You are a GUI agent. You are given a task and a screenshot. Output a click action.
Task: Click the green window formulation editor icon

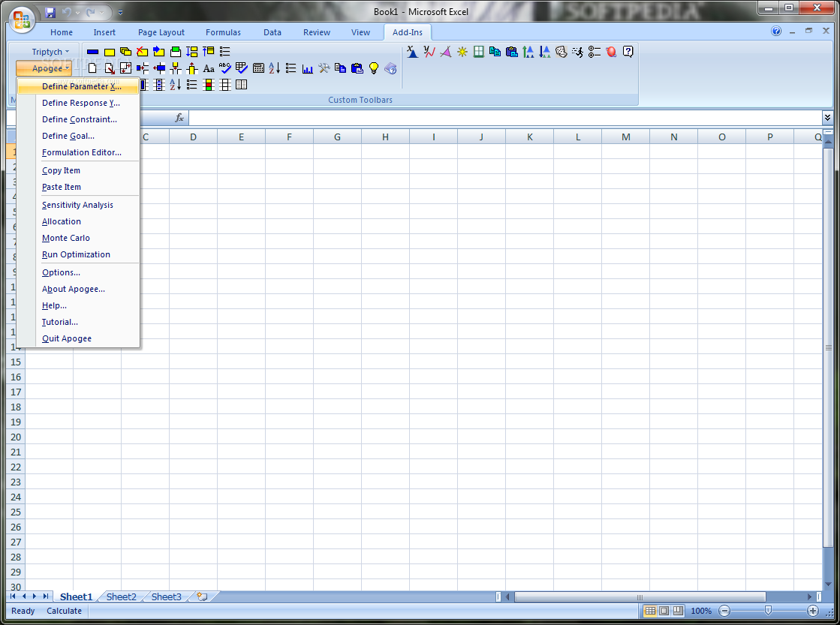tap(478, 52)
